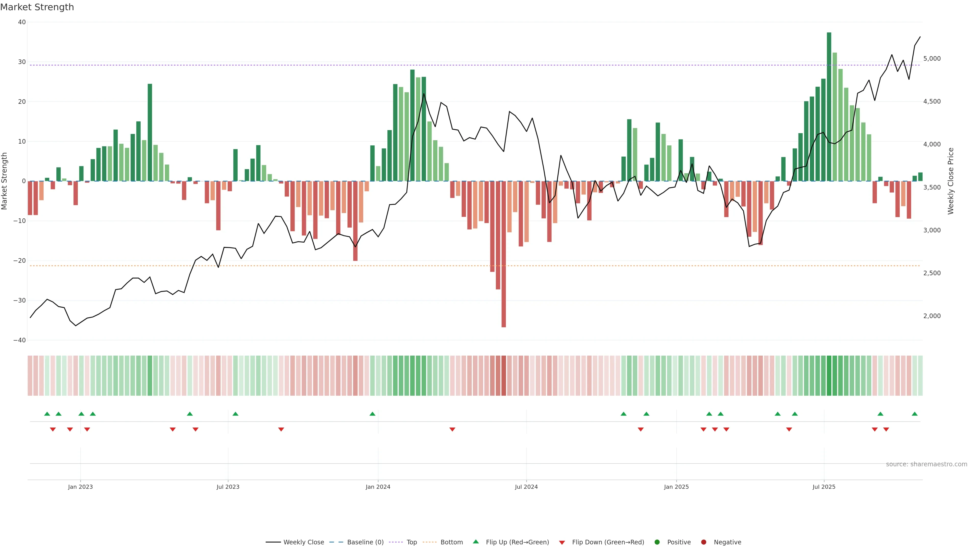Click the leftmost green flip-up triangle marker
Screen dimensions: 980x551
pos(47,414)
